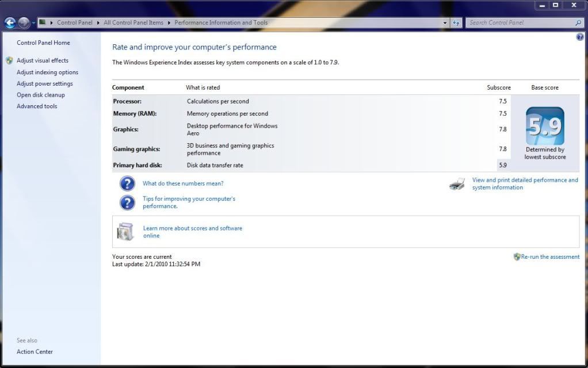
Task: Click the software box icon beside Learn more
Action: point(125,232)
